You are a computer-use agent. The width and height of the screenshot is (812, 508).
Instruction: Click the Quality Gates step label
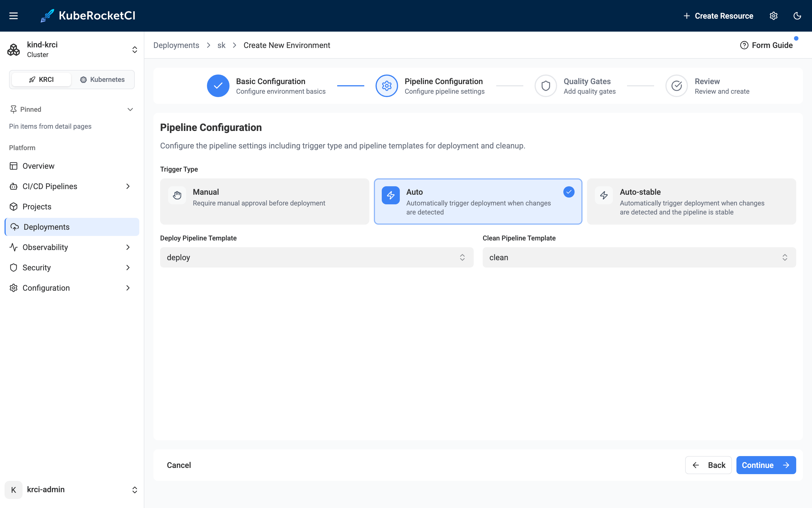click(587, 81)
